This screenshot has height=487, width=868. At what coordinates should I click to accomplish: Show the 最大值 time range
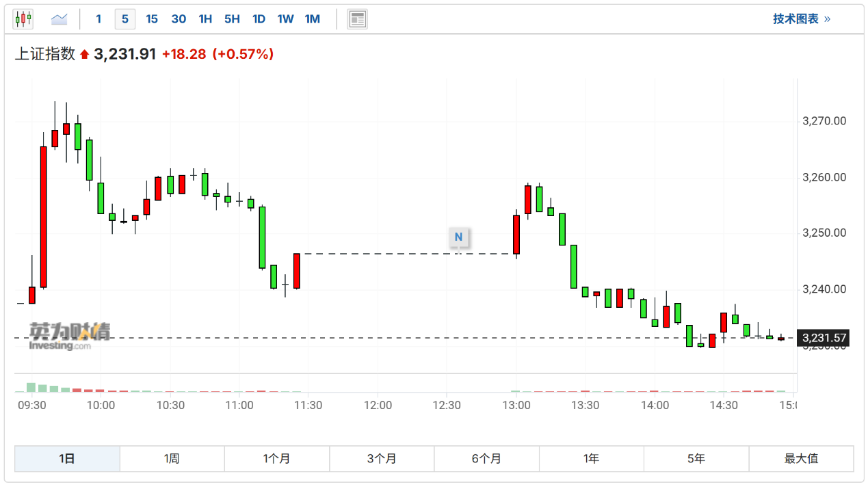(x=801, y=458)
